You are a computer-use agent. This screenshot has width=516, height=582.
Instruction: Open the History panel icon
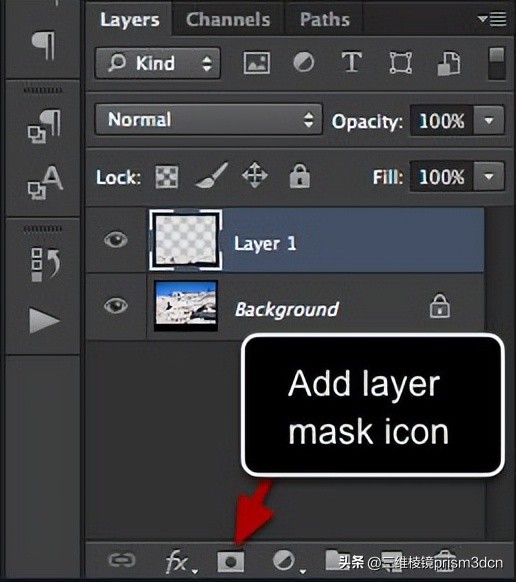46,265
